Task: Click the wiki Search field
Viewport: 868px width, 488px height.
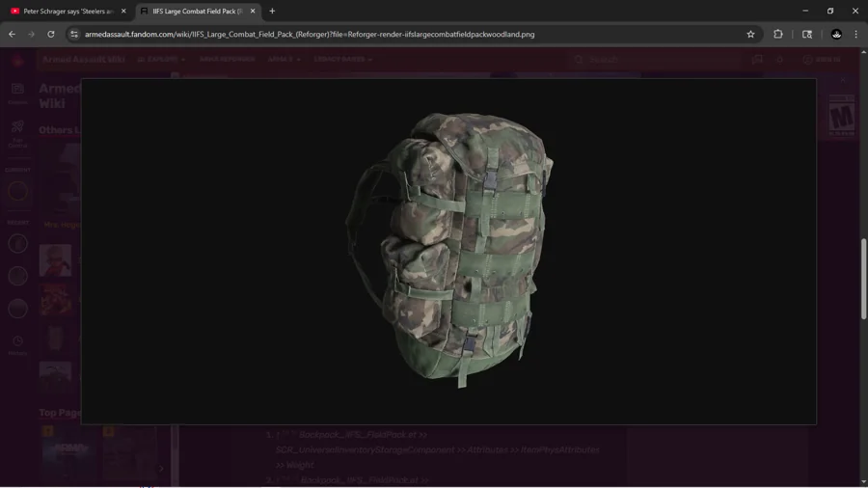Action: point(653,59)
